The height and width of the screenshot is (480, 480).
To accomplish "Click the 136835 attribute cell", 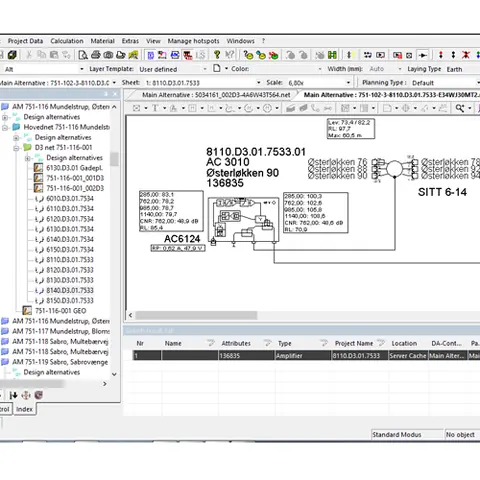I will 246,356.
